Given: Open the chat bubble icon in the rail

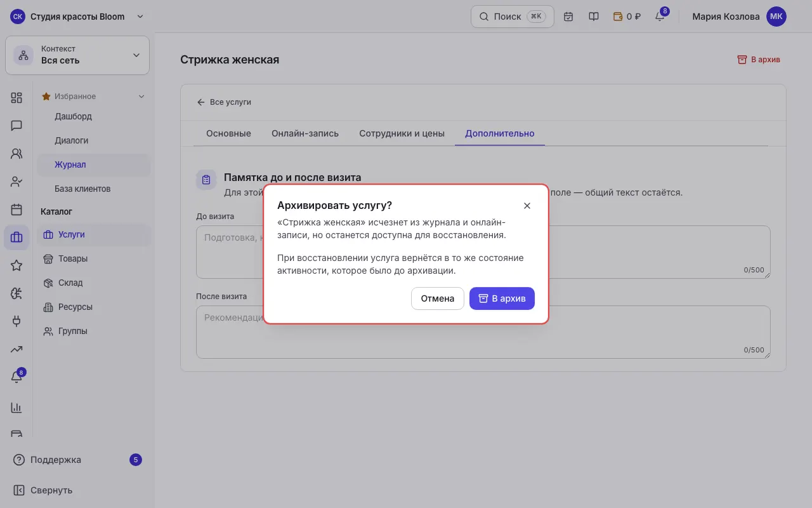Looking at the screenshot, I should pos(16,125).
